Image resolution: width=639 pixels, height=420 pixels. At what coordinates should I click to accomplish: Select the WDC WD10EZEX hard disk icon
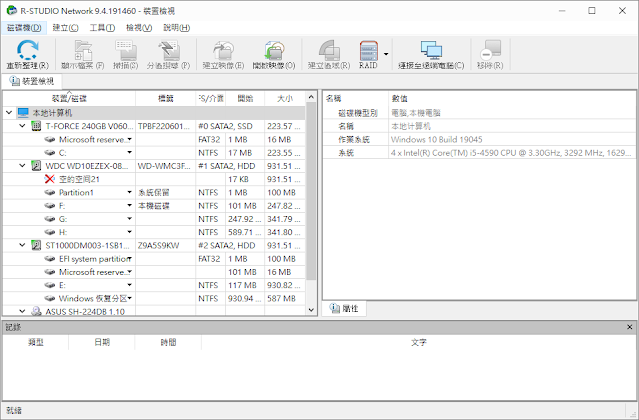pos(36,166)
